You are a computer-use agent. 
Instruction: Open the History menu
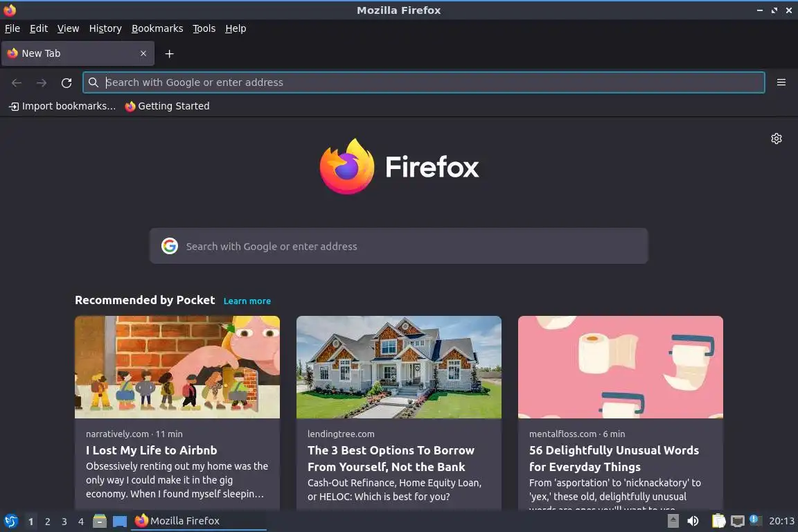pyautogui.click(x=105, y=28)
